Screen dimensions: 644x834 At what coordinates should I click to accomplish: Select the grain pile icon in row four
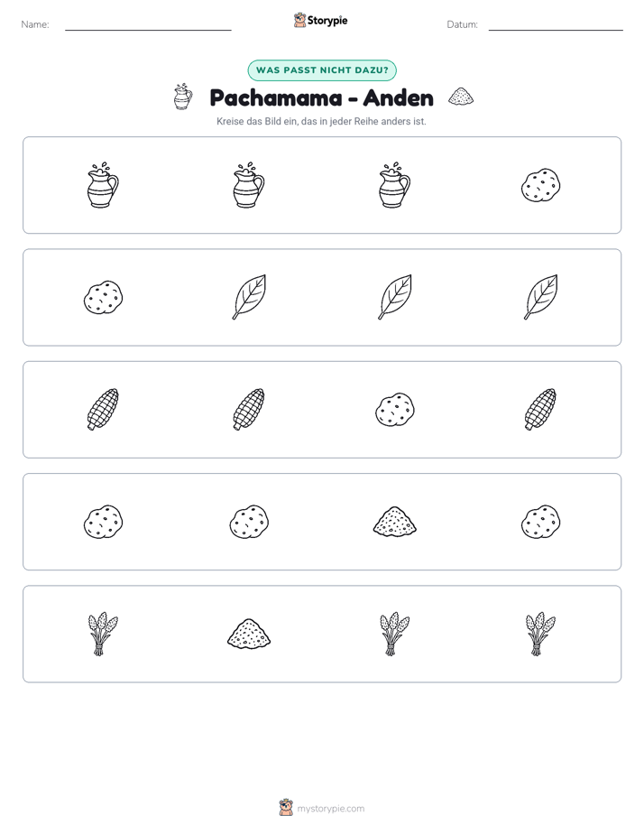coord(395,522)
